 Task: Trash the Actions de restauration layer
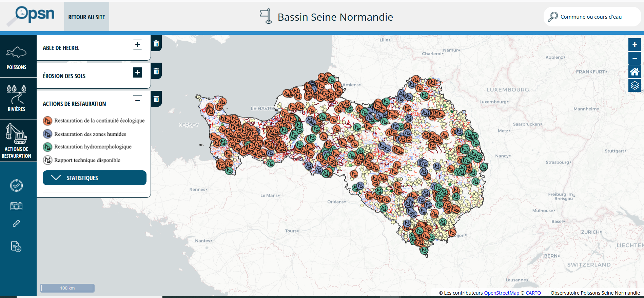coord(156,99)
